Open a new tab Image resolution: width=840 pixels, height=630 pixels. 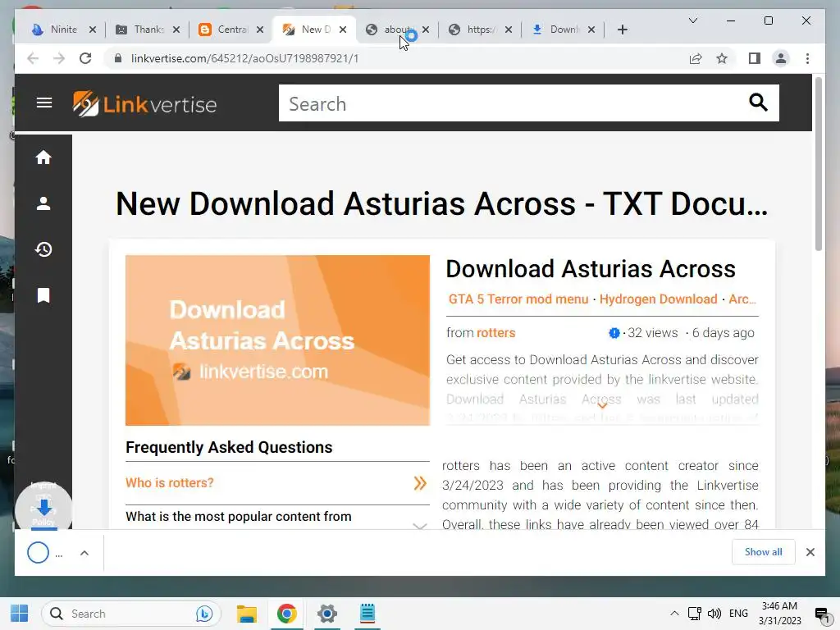click(x=622, y=30)
